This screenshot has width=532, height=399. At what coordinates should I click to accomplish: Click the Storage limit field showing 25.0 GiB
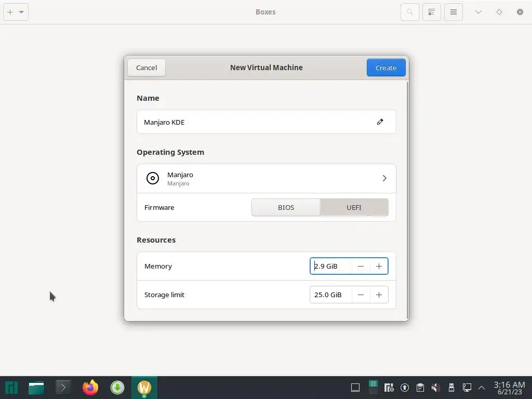(331, 295)
